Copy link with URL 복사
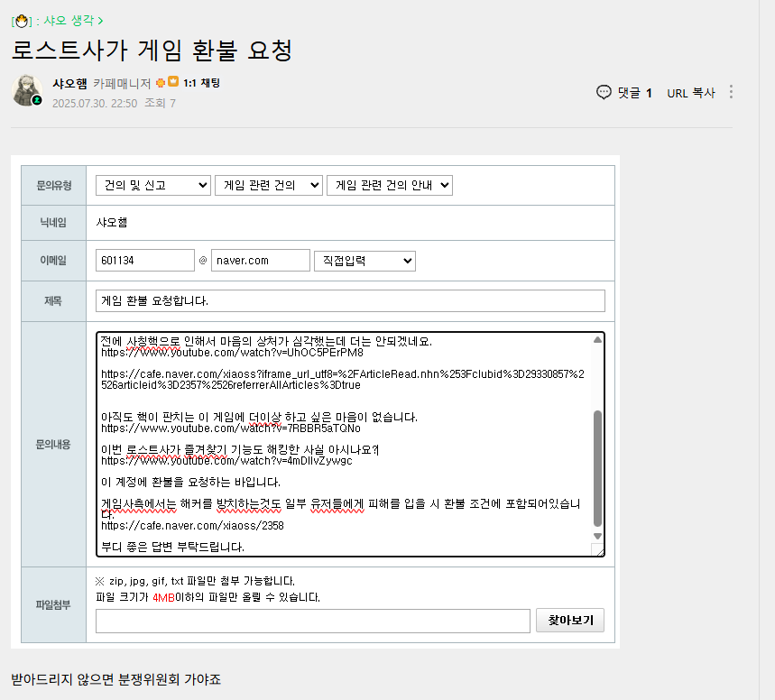This screenshot has height=700, width=775. pyautogui.click(x=691, y=93)
